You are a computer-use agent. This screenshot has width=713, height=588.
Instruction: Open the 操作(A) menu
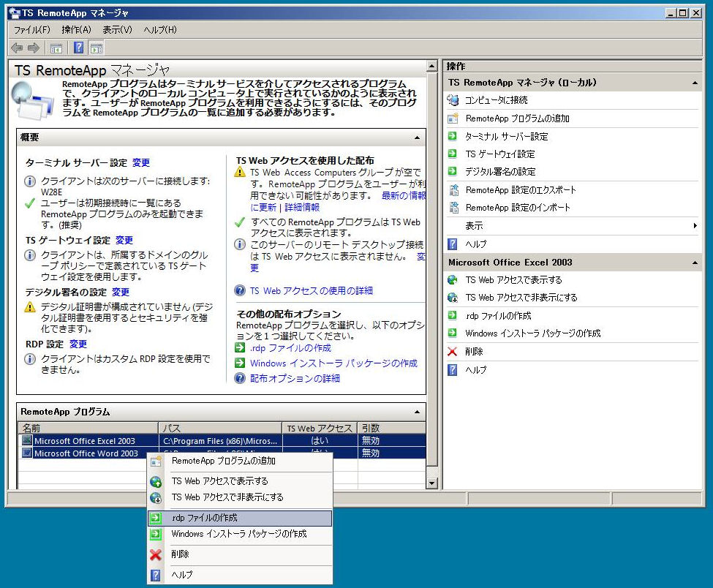tap(76, 30)
